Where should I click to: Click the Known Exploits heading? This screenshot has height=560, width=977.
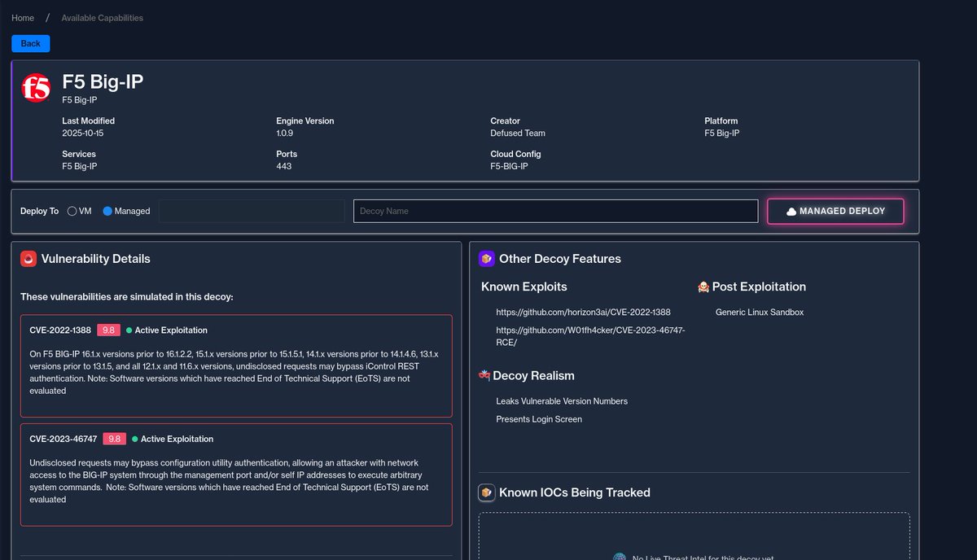click(524, 287)
